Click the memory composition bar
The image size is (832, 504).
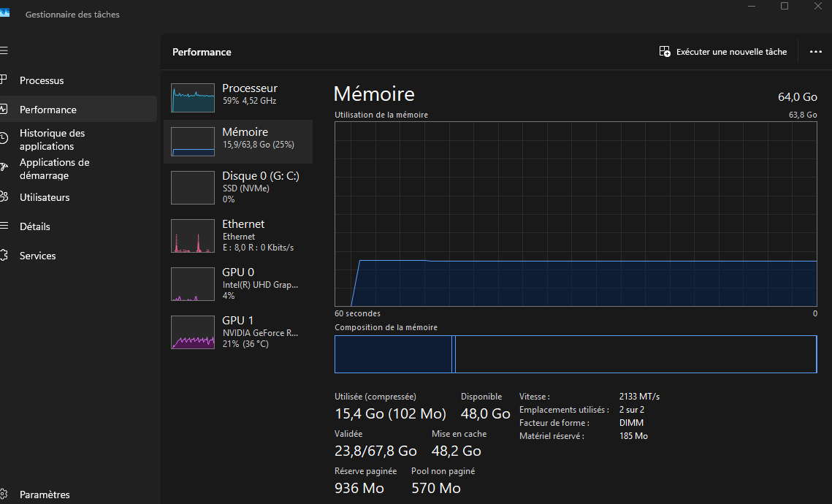pyautogui.click(x=576, y=354)
